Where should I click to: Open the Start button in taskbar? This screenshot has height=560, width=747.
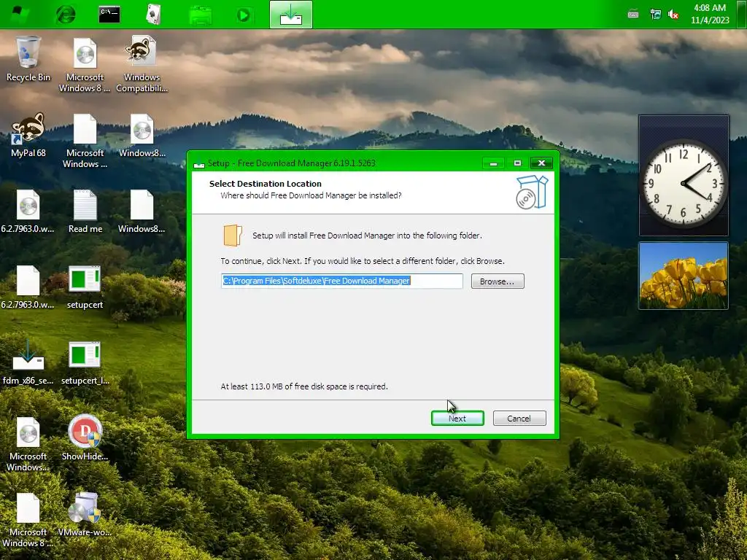click(x=20, y=15)
